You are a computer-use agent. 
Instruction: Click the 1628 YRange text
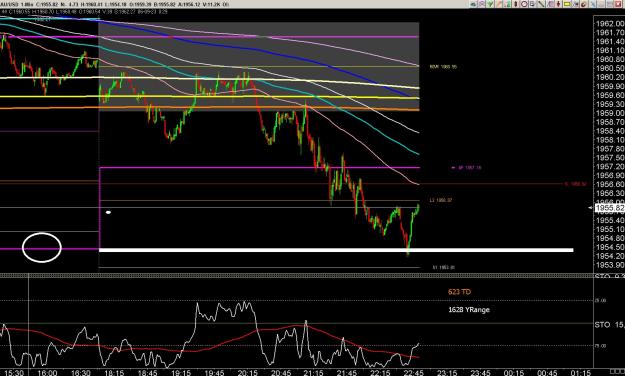pos(469,309)
